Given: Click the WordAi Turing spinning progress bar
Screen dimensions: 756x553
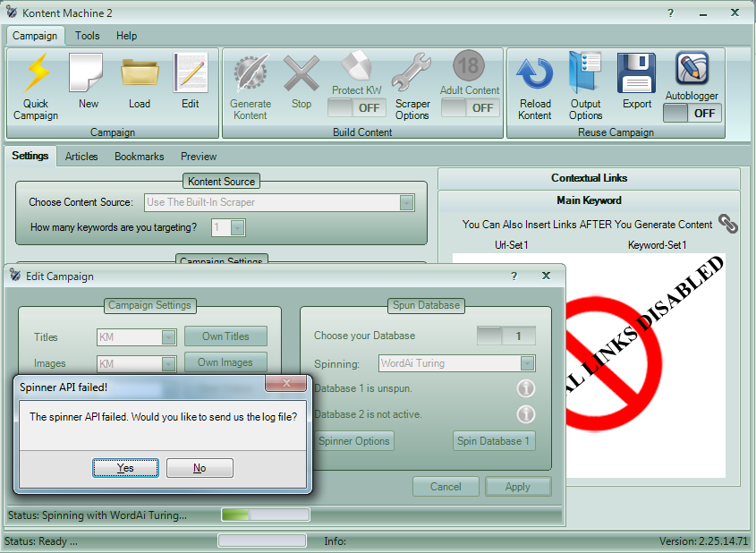Looking at the screenshot, I should coord(266,515).
